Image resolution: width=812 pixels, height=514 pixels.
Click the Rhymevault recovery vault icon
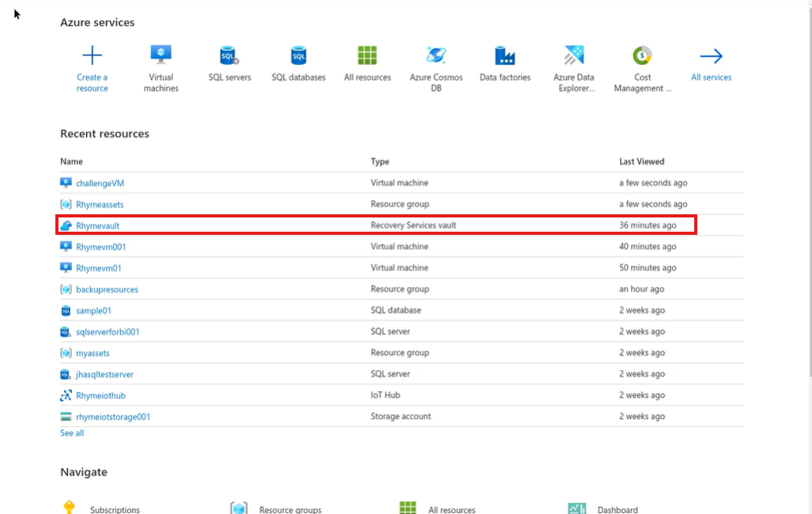coord(66,225)
